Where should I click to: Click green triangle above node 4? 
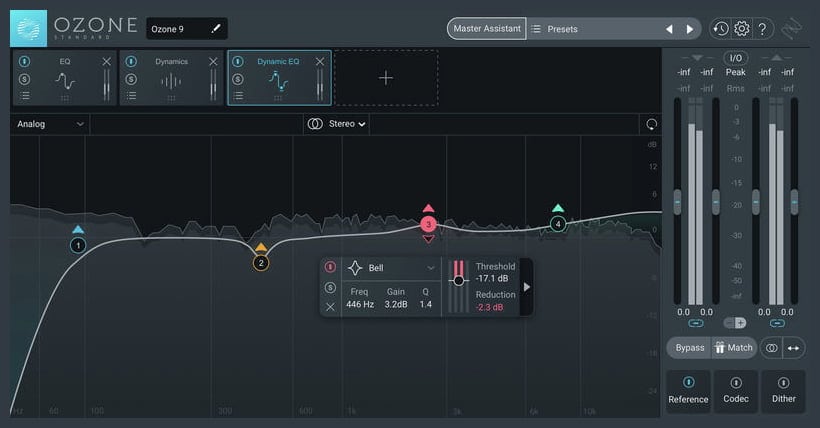coord(558,208)
